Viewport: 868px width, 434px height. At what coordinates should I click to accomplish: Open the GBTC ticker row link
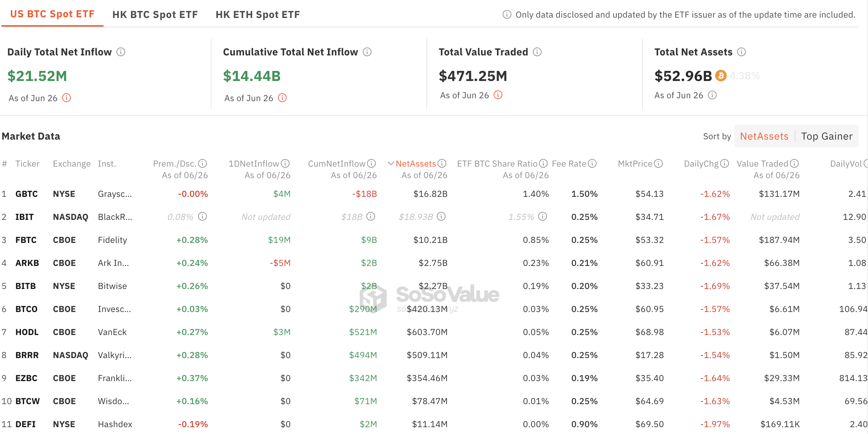click(27, 194)
